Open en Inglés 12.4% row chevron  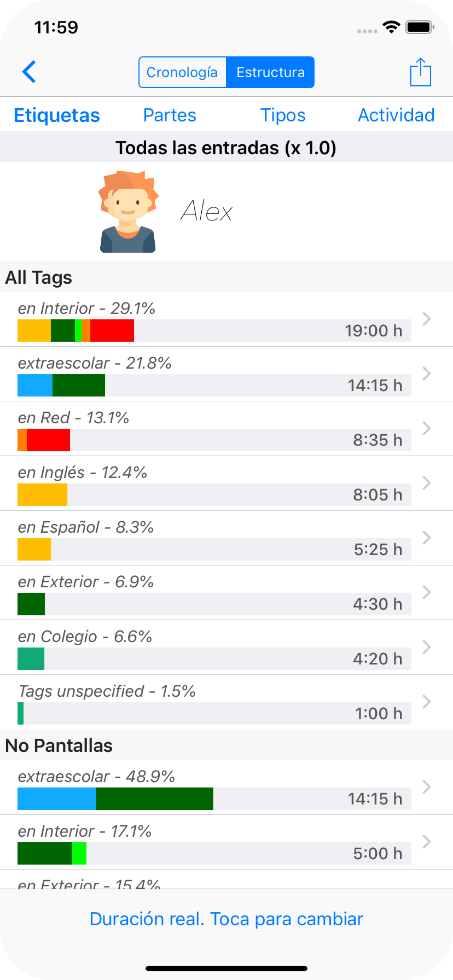point(426,483)
